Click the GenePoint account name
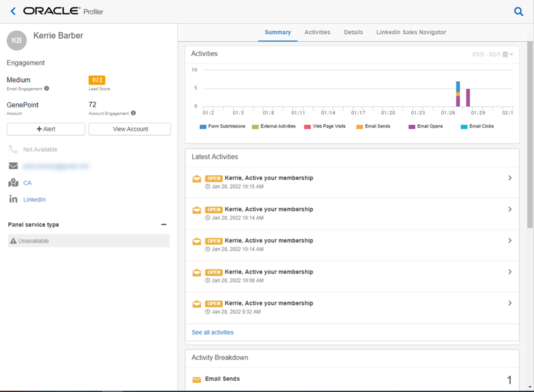Screen dimensions: 534x392 [x=23, y=105]
